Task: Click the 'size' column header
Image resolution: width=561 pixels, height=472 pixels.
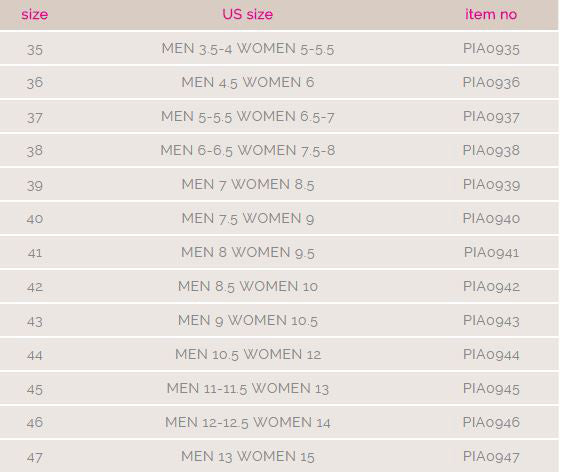Action: (x=34, y=15)
